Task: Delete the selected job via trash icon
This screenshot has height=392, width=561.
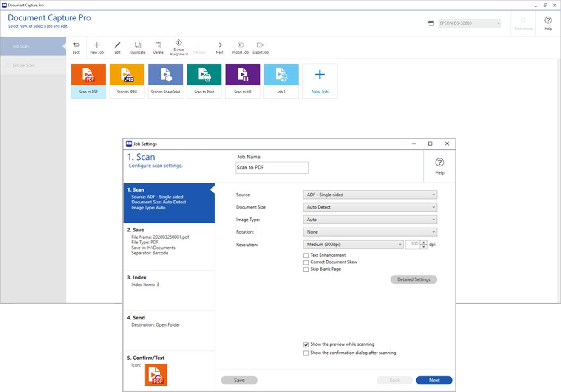Action: tap(158, 48)
